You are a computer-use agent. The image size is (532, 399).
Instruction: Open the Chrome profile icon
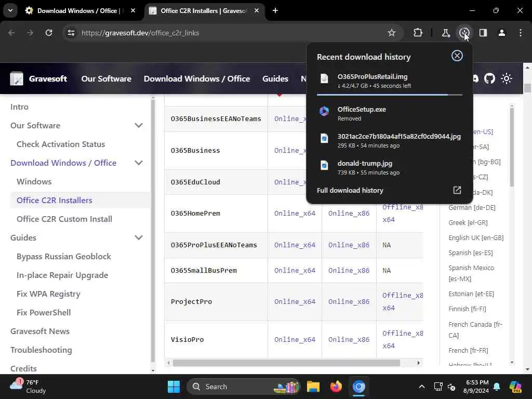(x=501, y=33)
